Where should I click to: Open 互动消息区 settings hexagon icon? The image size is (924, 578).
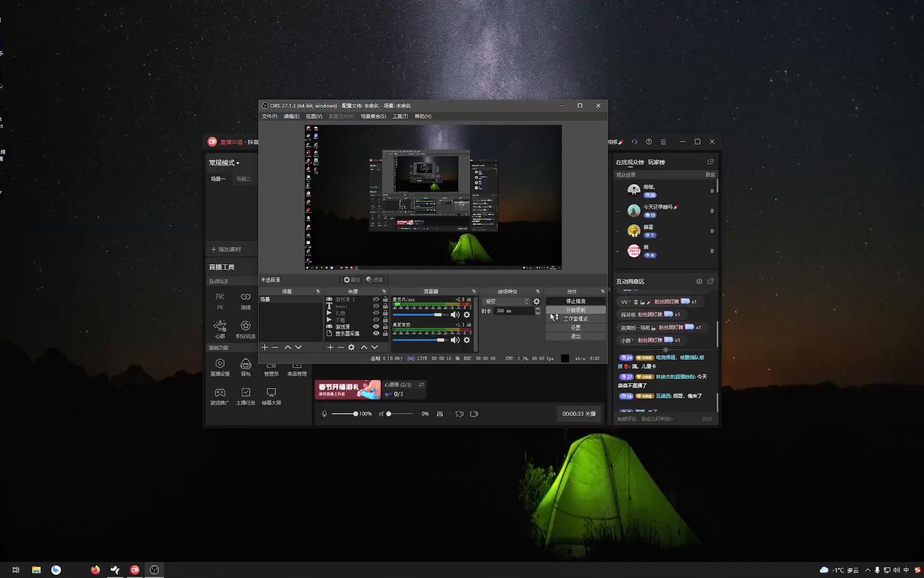coord(699,281)
